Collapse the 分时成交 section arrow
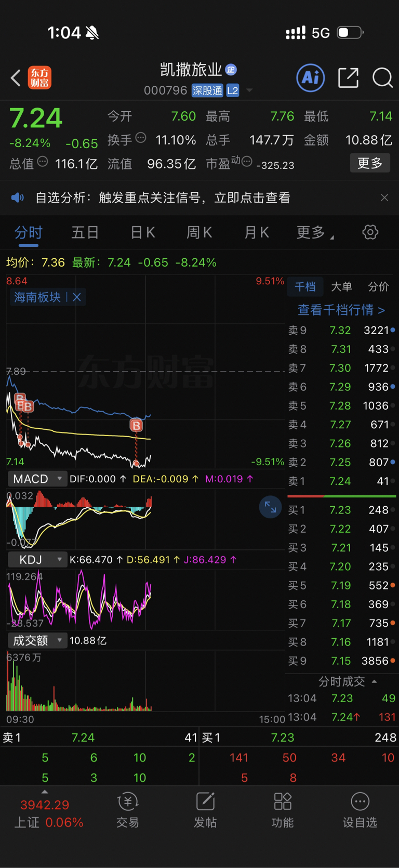The width and height of the screenshot is (399, 868). [375, 681]
